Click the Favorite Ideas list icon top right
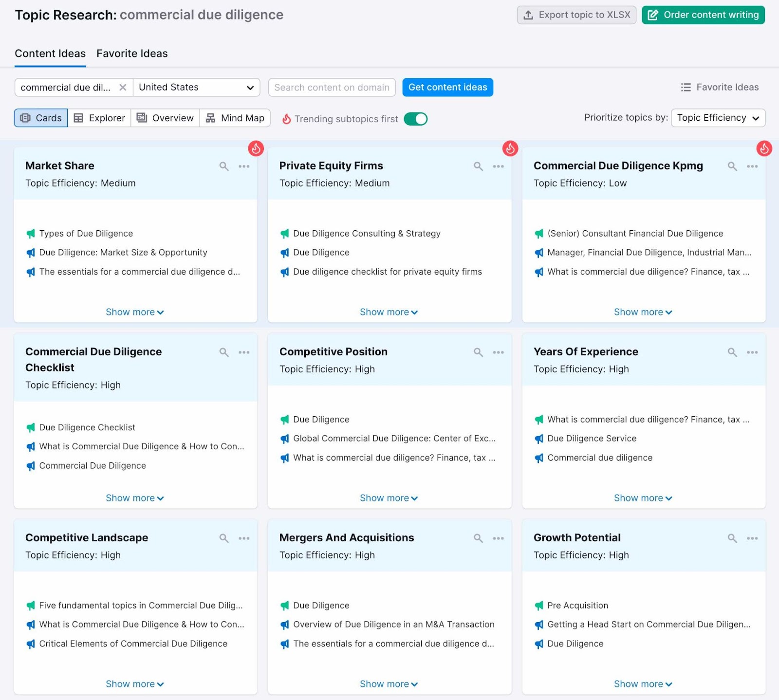This screenshot has width=779, height=700. pyautogui.click(x=686, y=87)
